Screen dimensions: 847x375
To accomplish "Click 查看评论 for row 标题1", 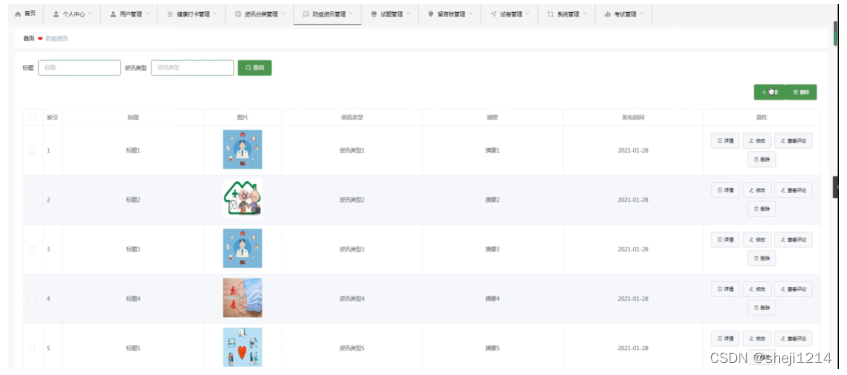I will coord(794,140).
